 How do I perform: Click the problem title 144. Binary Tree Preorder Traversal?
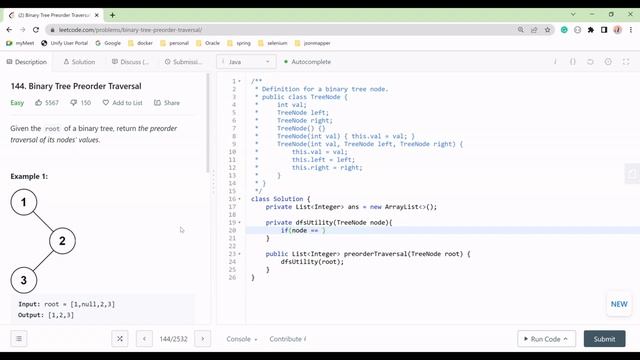coord(76,86)
